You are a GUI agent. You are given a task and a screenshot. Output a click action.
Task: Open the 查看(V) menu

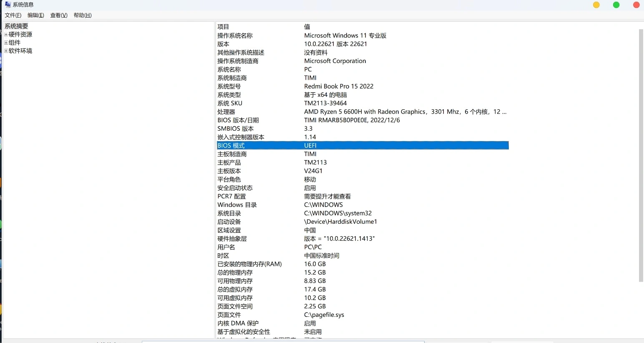point(59,15)
